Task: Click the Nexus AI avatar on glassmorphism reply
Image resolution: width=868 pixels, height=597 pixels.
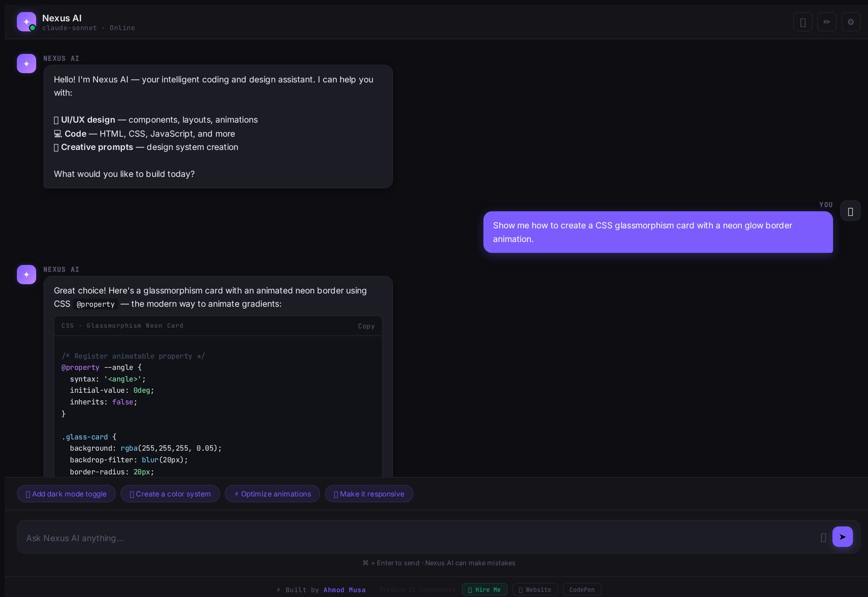Action: click(27, 275)
